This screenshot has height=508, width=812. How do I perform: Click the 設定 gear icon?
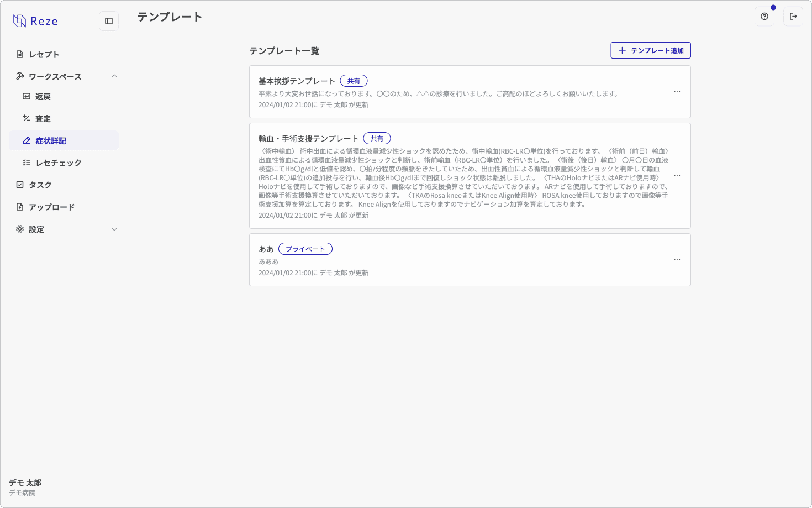coord(20,229)
